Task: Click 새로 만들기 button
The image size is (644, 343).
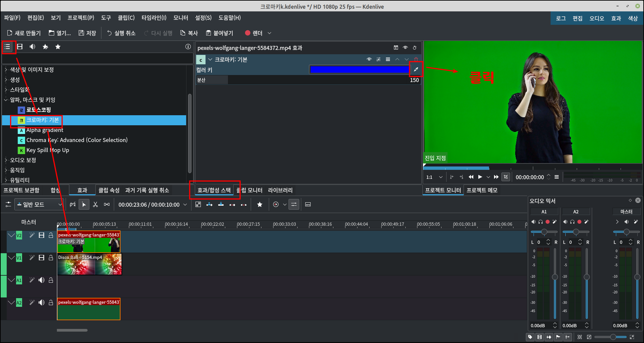Action: point(24,33)
